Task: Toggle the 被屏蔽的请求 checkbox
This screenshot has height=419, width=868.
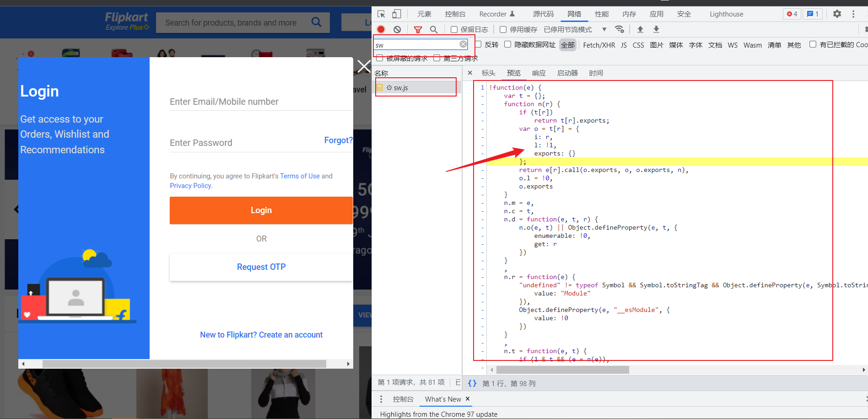Action: pyautogui.click(x=379, y=58)
